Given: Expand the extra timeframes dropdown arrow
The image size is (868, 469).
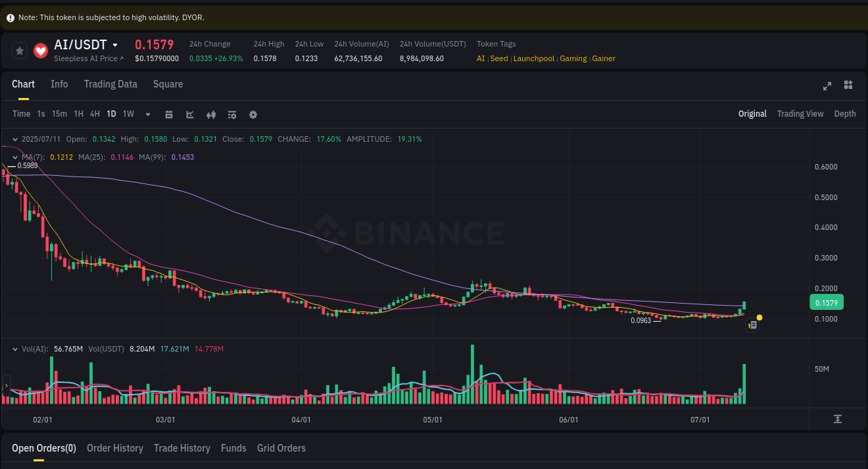Looking at the screenshot, I should click(147, 114).
